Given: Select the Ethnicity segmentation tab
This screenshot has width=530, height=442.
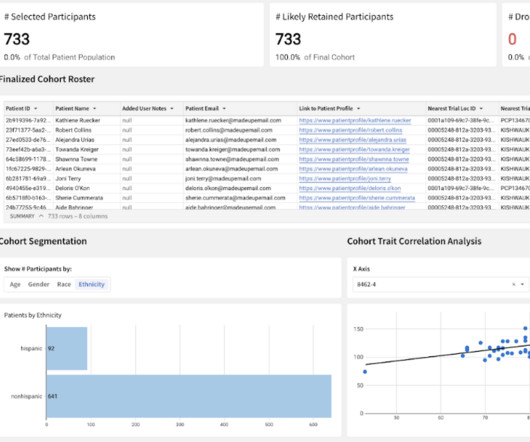Looking at the screenshot, I should tap(92, 284).
